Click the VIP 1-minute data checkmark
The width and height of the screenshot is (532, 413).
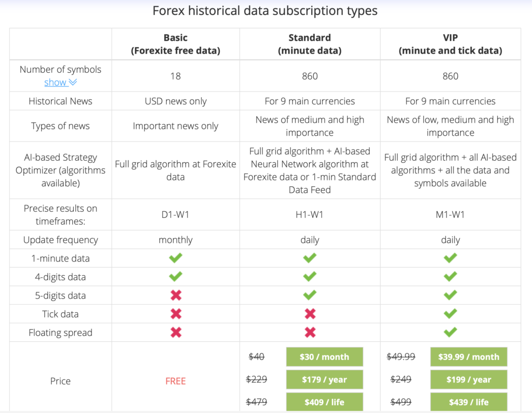(450, 258)
